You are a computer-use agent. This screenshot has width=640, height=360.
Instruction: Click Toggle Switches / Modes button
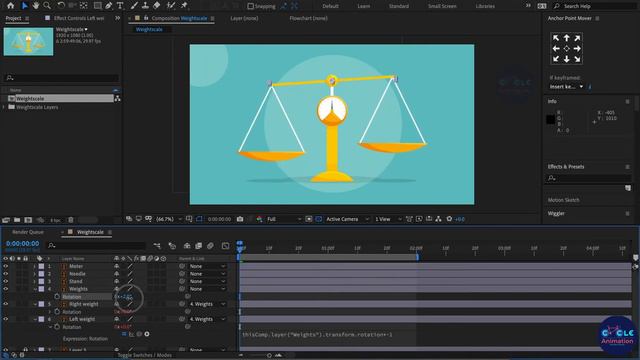[144, 355]
